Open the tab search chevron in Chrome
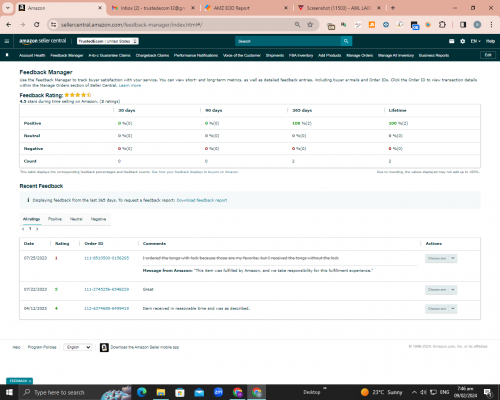This screenshot has width=500, height=400. pos(7,8)
